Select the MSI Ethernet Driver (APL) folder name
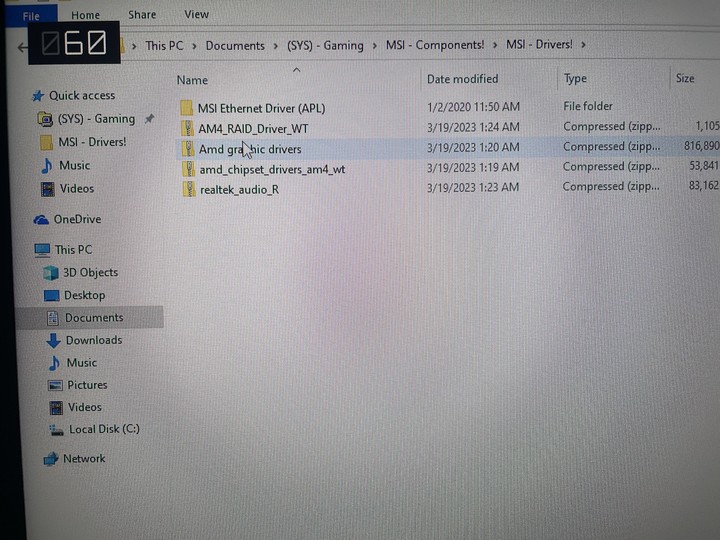 261,108
